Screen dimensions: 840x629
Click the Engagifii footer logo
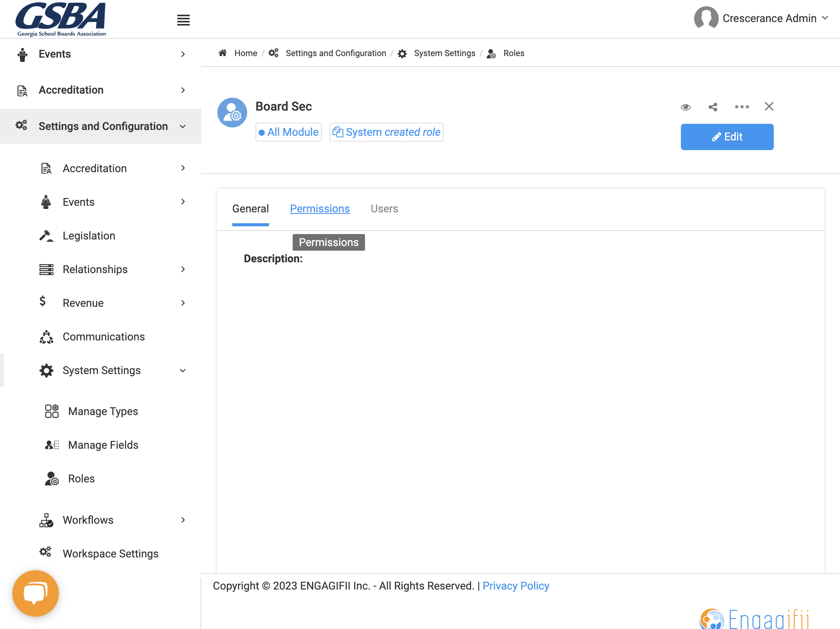click(754, 619)
